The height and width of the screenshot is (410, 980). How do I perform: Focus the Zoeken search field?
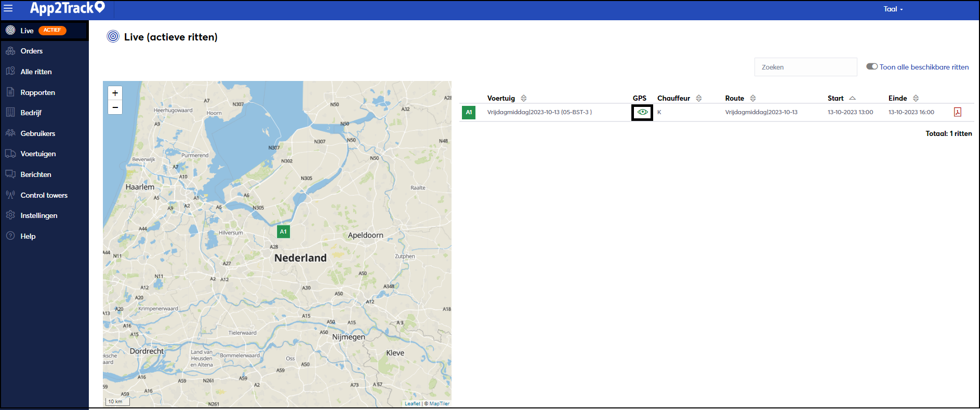pyautogui.click(x=805, y=67)
